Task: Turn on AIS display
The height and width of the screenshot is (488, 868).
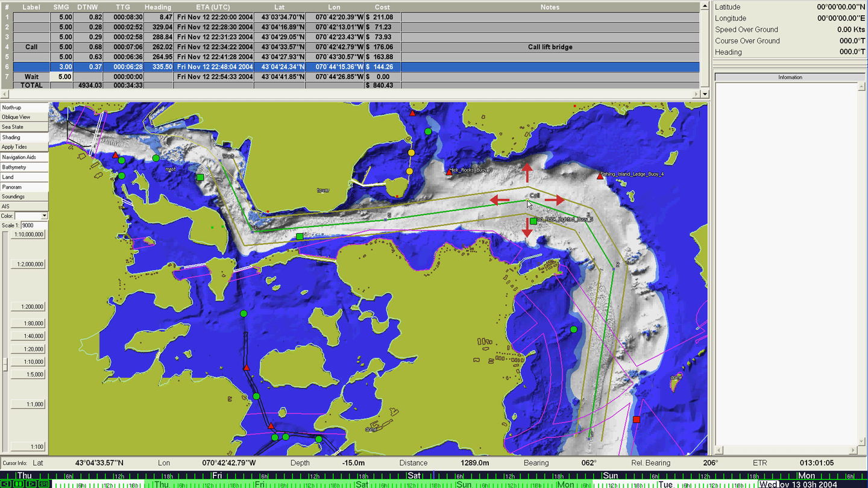Action: [24, 207]
